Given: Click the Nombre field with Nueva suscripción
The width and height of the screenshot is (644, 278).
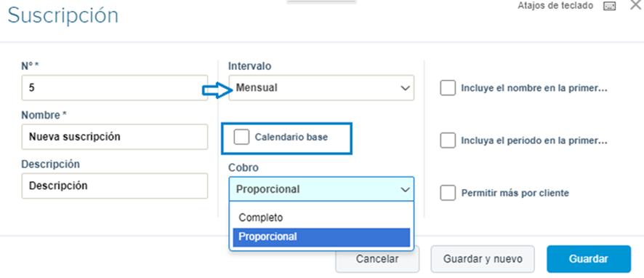Looking at the screenshot, I should click(115, 137).
